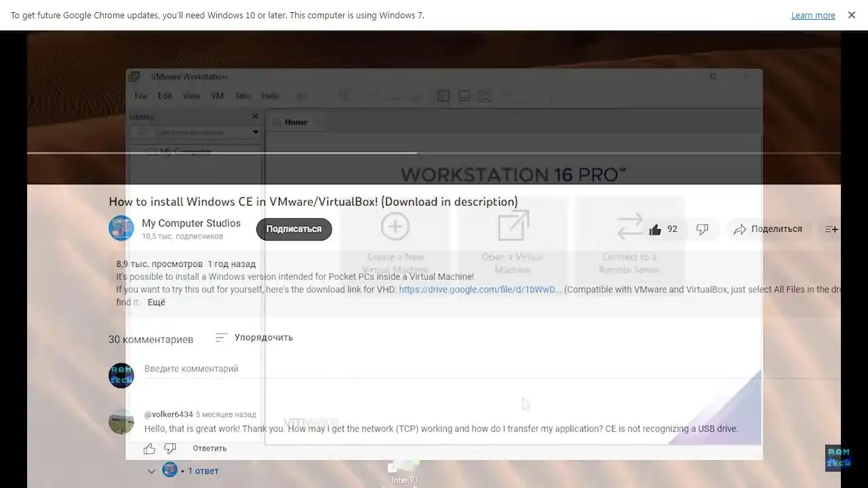Click the small avatar beside 1 ответ

[x=170, y=470]
